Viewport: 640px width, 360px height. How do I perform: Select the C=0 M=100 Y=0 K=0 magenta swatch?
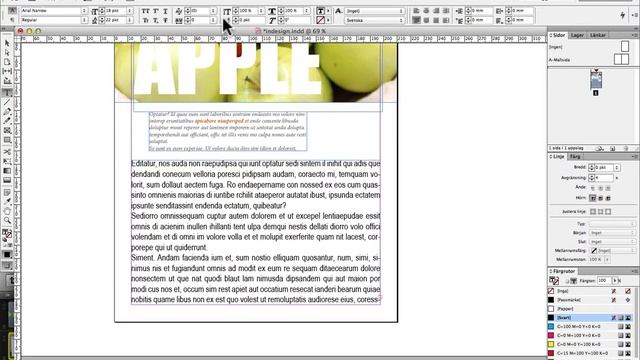click(590, 336)
